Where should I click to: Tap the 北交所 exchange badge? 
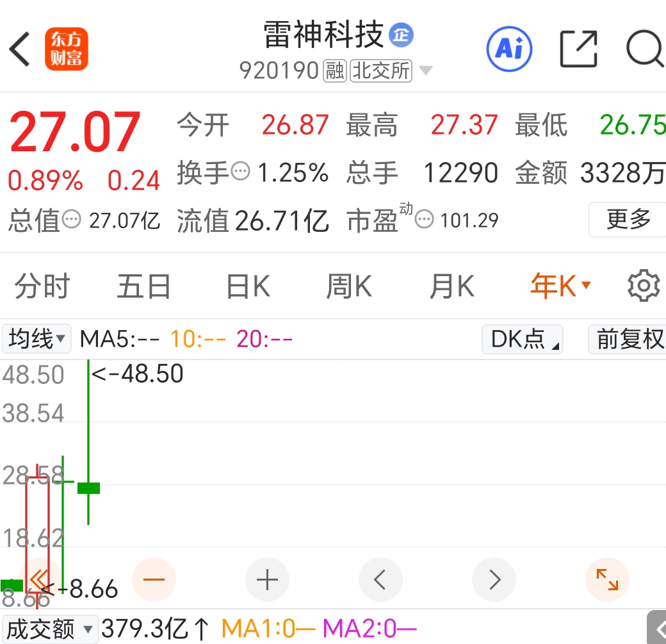tap(381, 70)
